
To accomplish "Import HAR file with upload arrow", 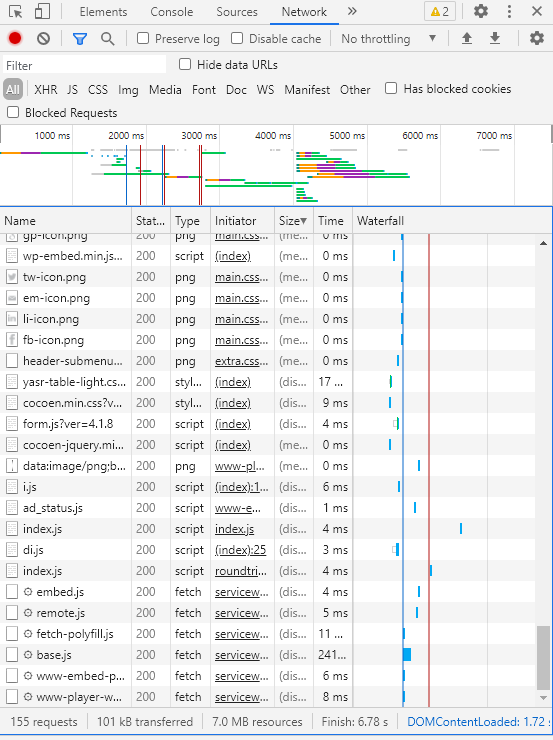I will [467, 38].
